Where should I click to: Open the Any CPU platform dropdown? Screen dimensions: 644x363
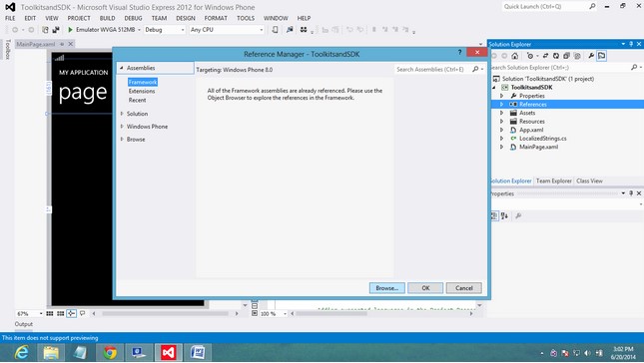(x=262, y=30)
